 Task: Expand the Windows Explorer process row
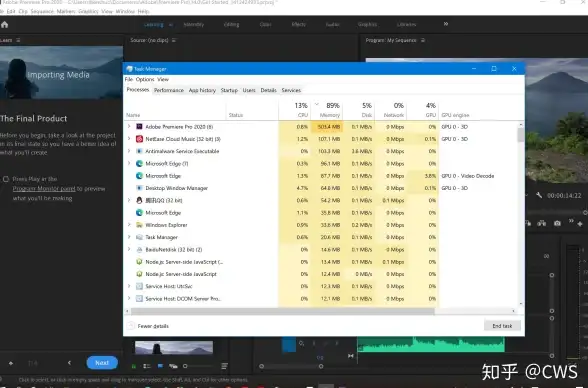(129, 225)
